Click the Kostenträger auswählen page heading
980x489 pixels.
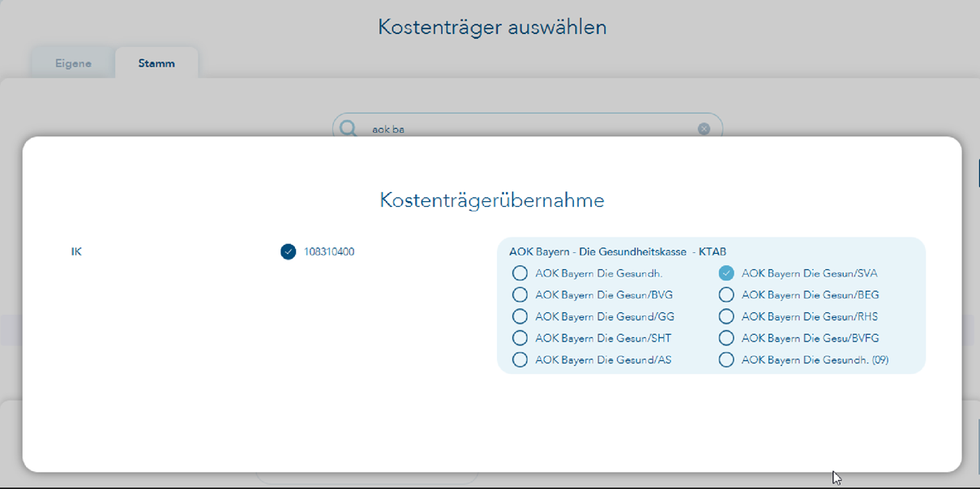coord(492,27)
